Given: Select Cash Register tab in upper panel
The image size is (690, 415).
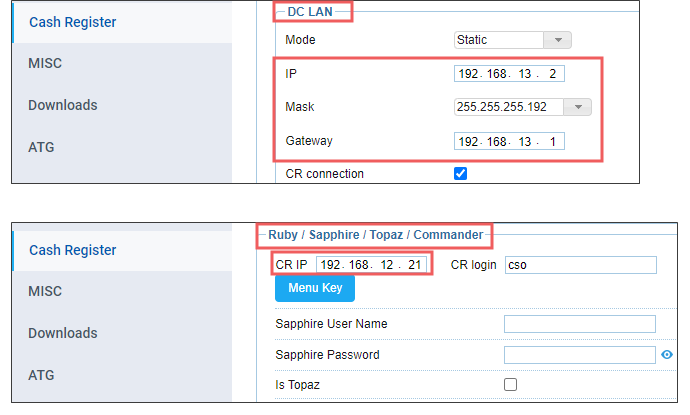Looking at the screenshot, I should [x=72, y=22].
